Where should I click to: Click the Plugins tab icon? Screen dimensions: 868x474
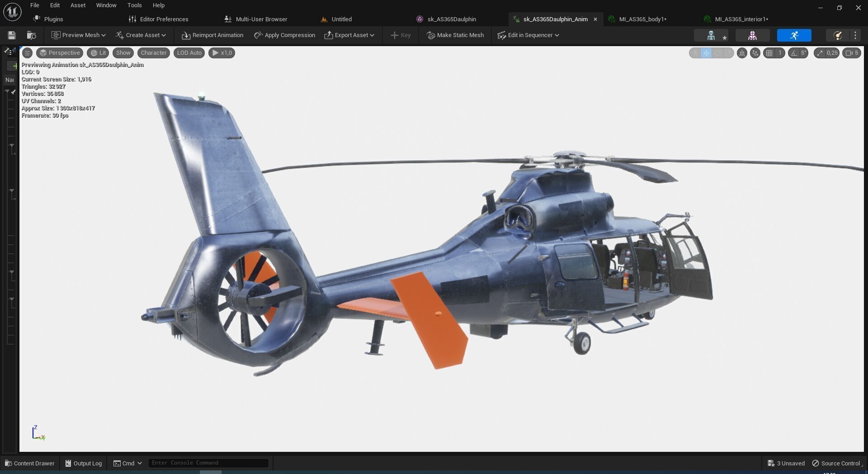click(37, 19)
